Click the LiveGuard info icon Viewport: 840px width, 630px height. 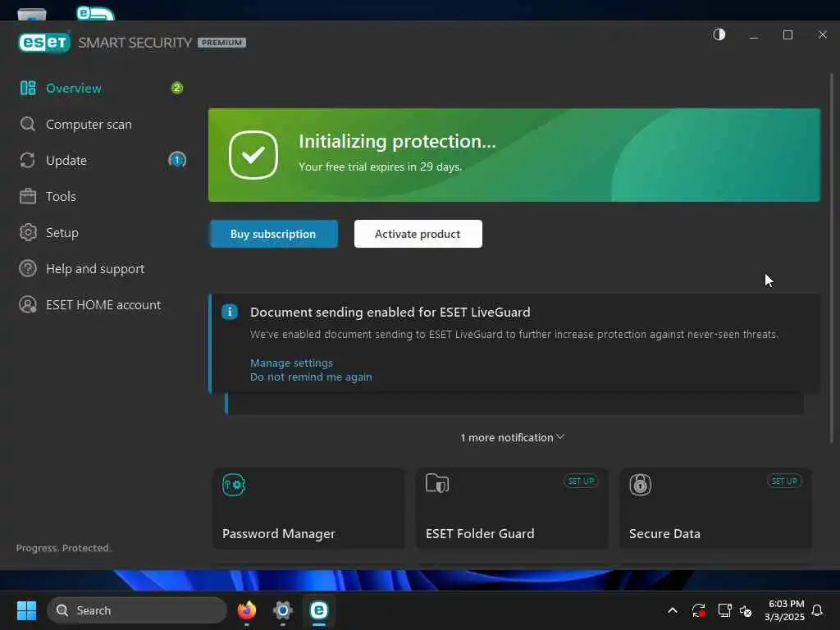pos(230,312)
